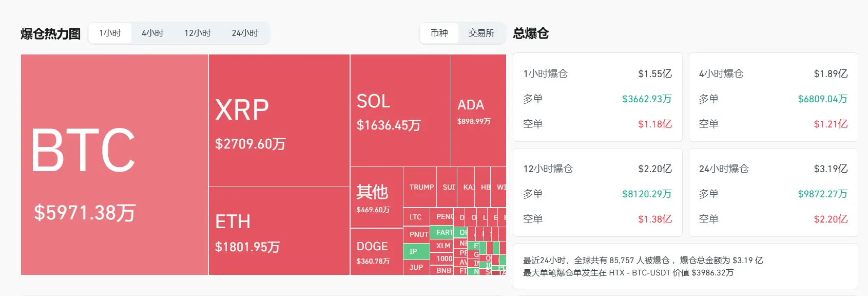
Task: Click the 1小时爆仓 total value
Action: [654, 74]
